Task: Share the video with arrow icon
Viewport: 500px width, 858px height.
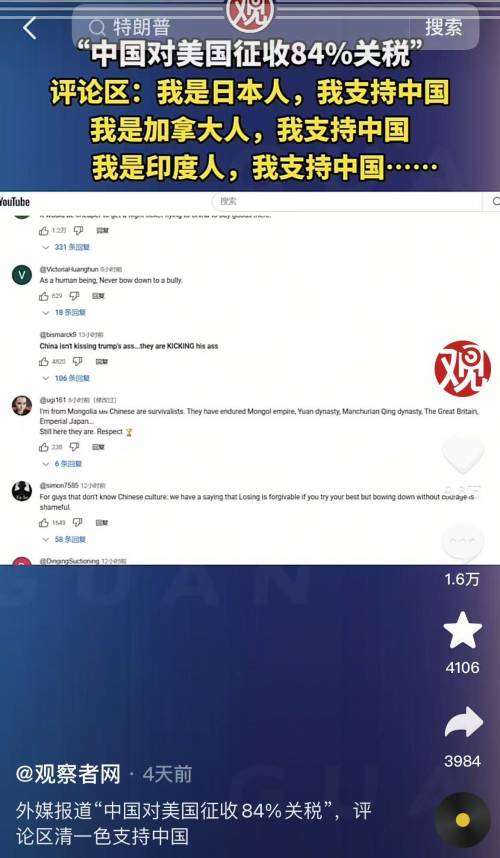Action: (463, 722)
